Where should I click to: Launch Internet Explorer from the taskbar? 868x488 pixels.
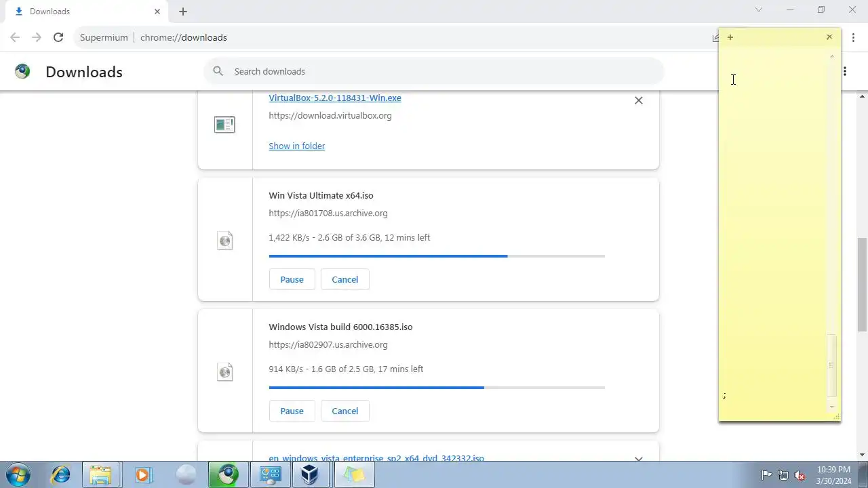(x=61, y=474)
